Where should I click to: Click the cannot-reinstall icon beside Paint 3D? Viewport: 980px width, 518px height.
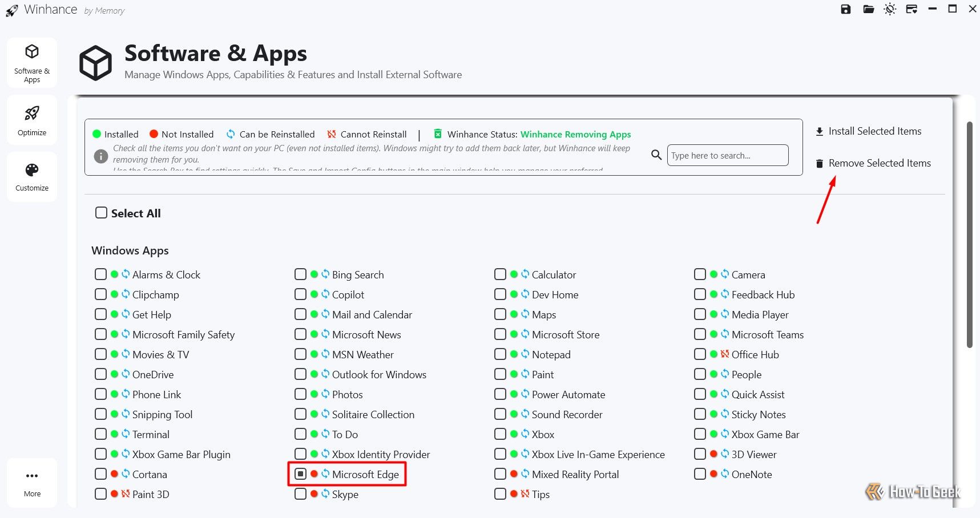(x=126, y=493)
